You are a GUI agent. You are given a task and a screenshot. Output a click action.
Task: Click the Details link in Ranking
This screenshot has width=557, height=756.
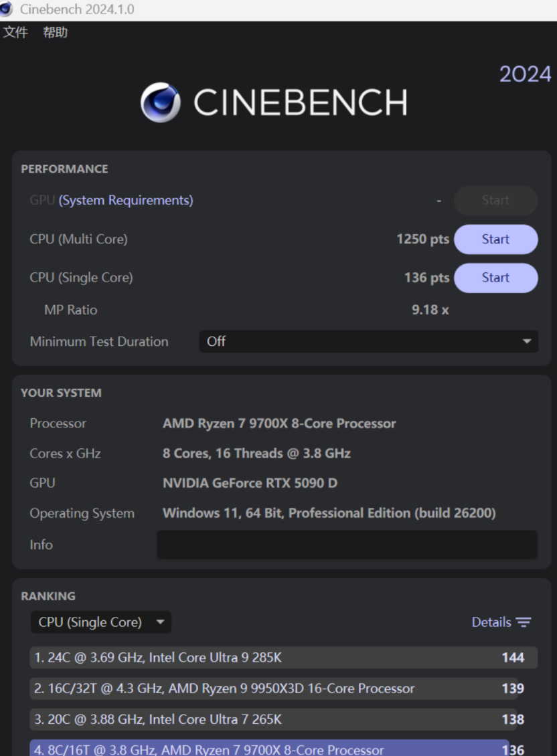click(x=491, y=622)
